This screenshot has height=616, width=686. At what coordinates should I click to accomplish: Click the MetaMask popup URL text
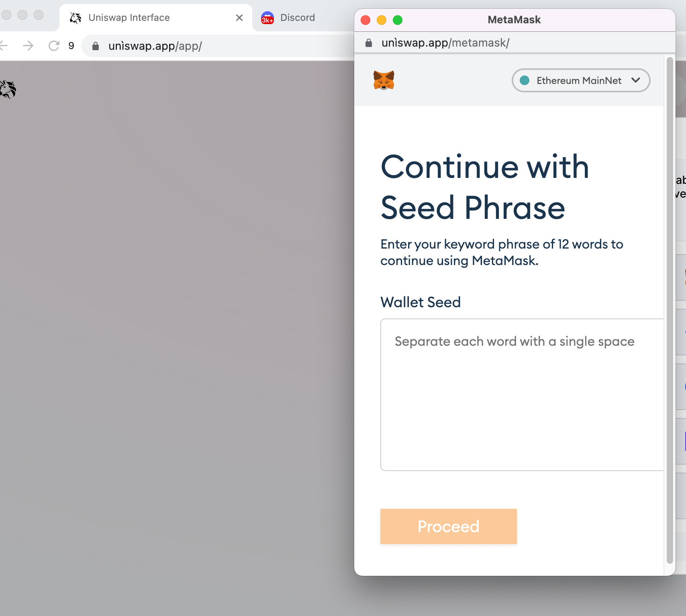[x=445, y=43]
